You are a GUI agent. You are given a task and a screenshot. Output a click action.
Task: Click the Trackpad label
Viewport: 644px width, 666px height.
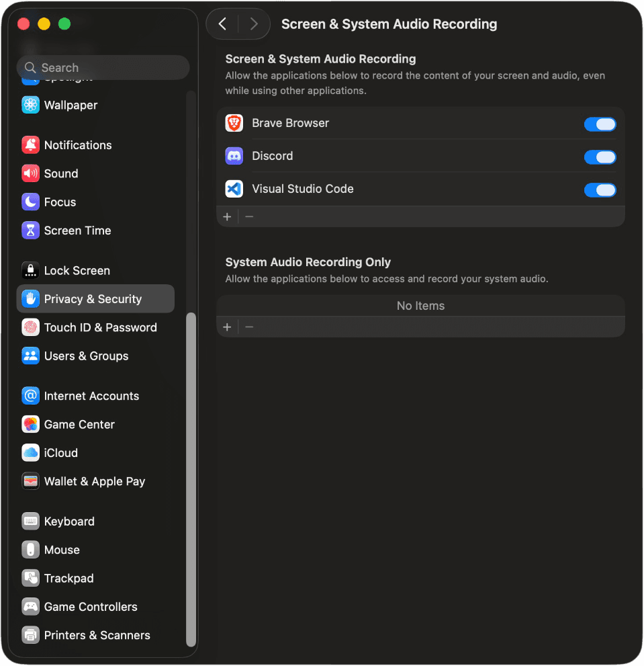point(68,578)
